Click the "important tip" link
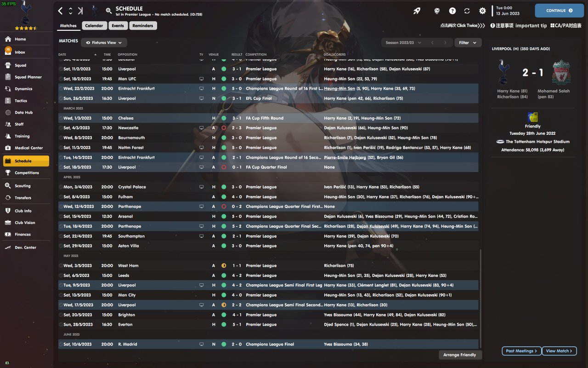 tap(531, 26)
